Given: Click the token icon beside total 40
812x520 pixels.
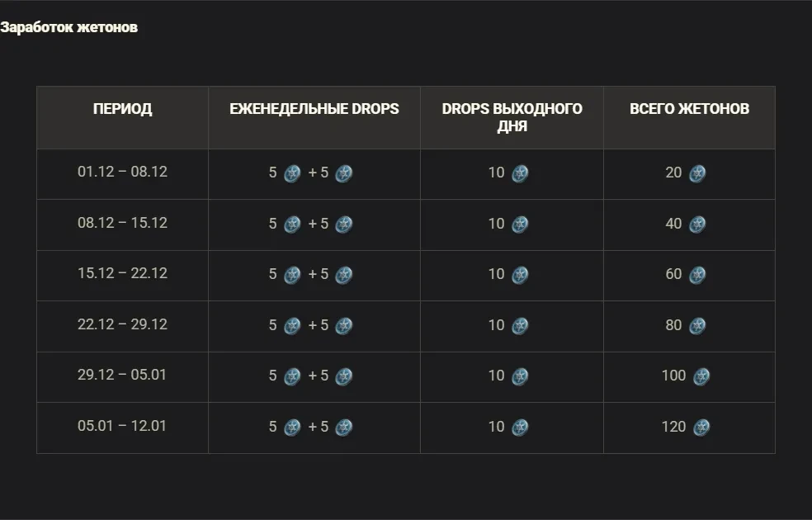Looking at the screenshot, I should click(697, 225).
